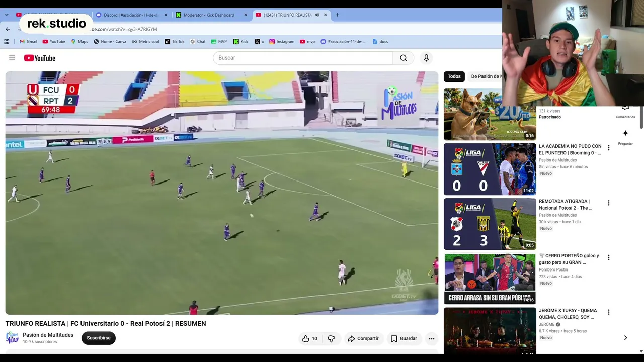Switch to the Discord tab
The width and height of the screenshot is (644, 362).
(x=132, y=15)
